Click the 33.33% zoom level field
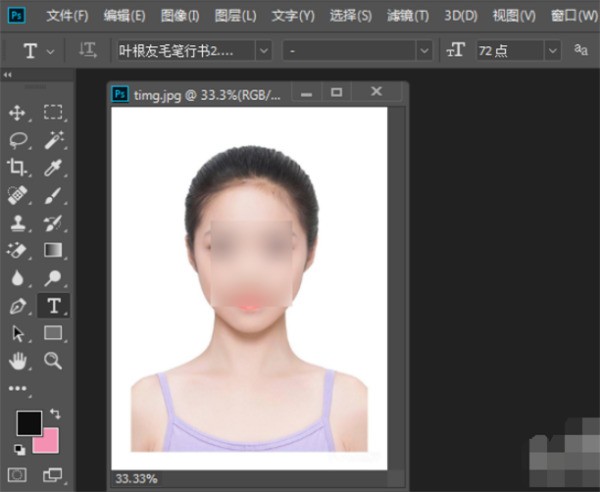600x492 pixels. [137, 478]
